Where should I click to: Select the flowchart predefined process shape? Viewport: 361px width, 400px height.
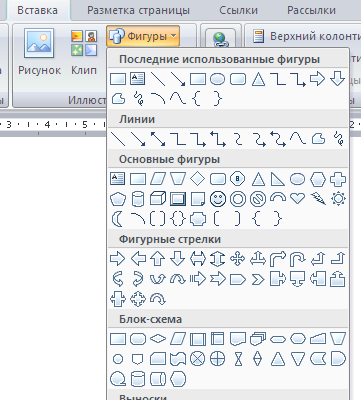pos(198,339)
